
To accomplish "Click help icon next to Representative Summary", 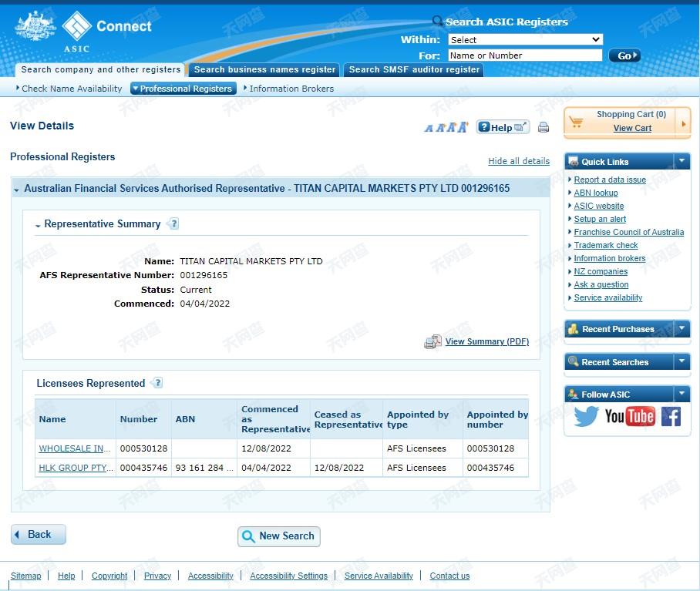I will pyautogui.click(x=173, y=223).
